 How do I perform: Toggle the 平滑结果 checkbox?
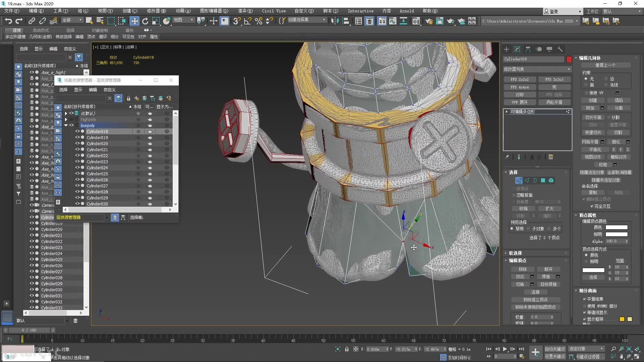(x=585, y=299)
